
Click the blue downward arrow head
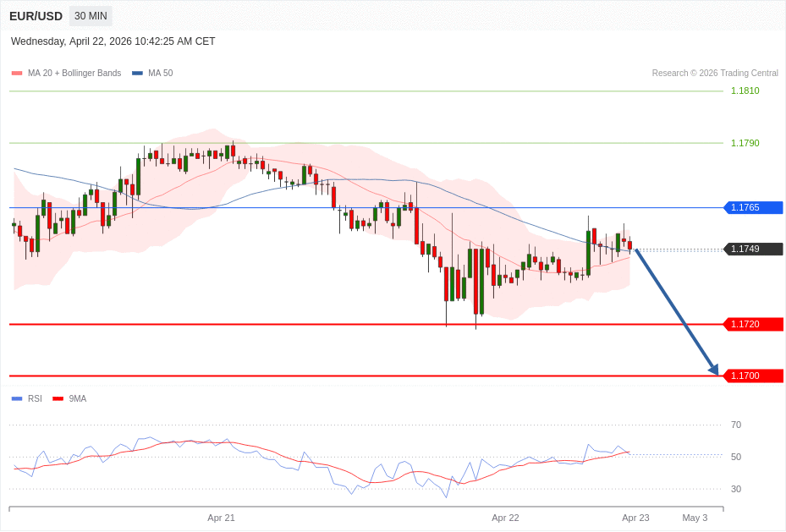point(713,370)
